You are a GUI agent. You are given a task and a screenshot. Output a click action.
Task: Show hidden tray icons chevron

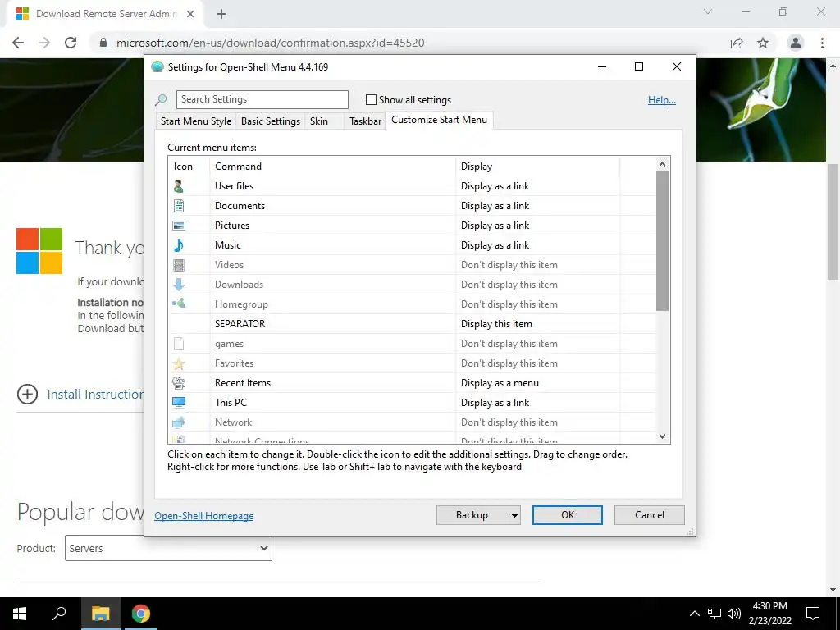(694, 614)
